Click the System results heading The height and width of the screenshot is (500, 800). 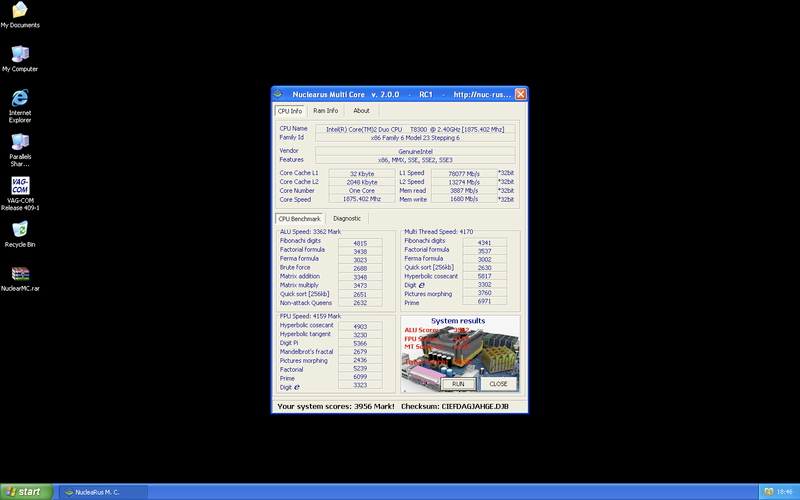click(458, 321)
